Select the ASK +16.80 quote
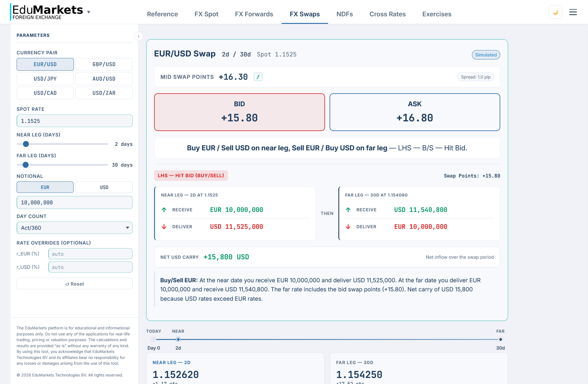Viewport: 588px width, 384px height. (414, 112)
